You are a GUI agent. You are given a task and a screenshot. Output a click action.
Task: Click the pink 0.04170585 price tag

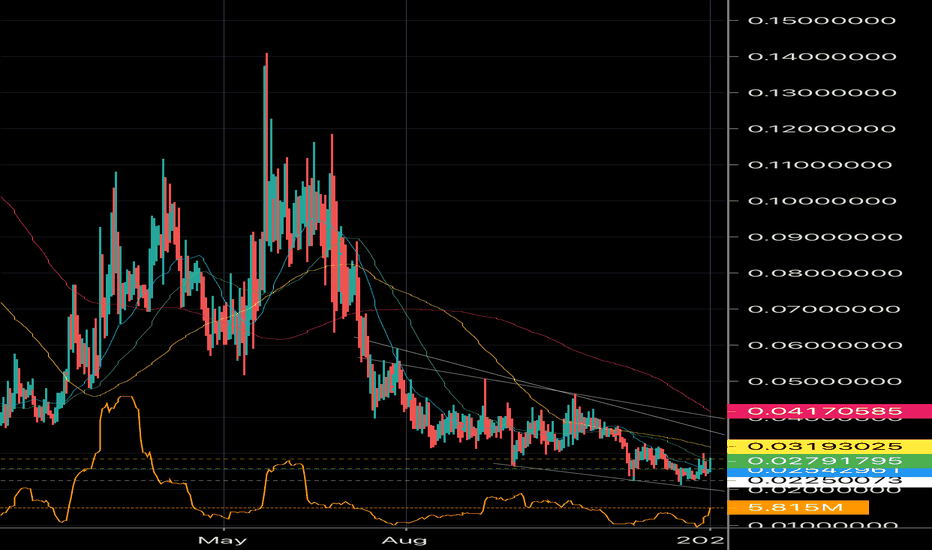pyautogui.click(x=830, y=411)
